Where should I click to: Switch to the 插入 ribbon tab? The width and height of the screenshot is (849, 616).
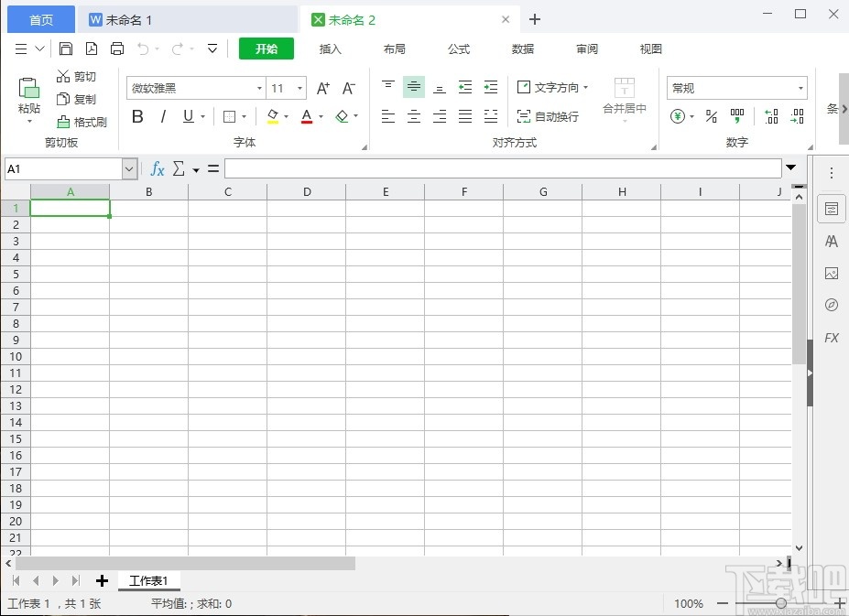[330, 49]
